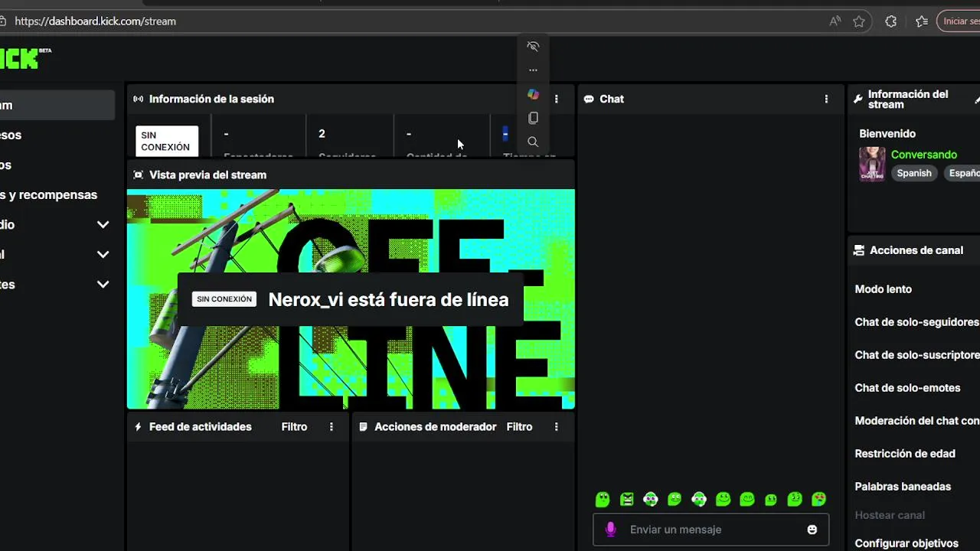This screenshot has height=551, width=980.
Task: Click the Iniciar sesión browser button
Action: [x=959, y=21]
